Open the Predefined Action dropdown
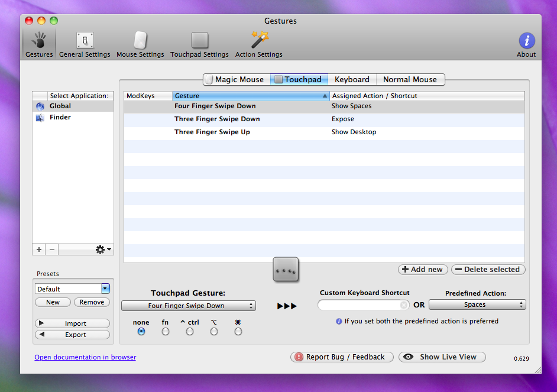557x392 pixels. 477,305
